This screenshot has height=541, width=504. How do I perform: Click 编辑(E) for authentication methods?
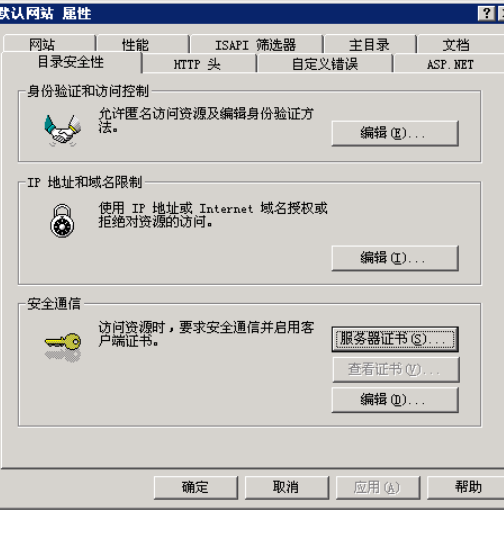click(395, 133)
